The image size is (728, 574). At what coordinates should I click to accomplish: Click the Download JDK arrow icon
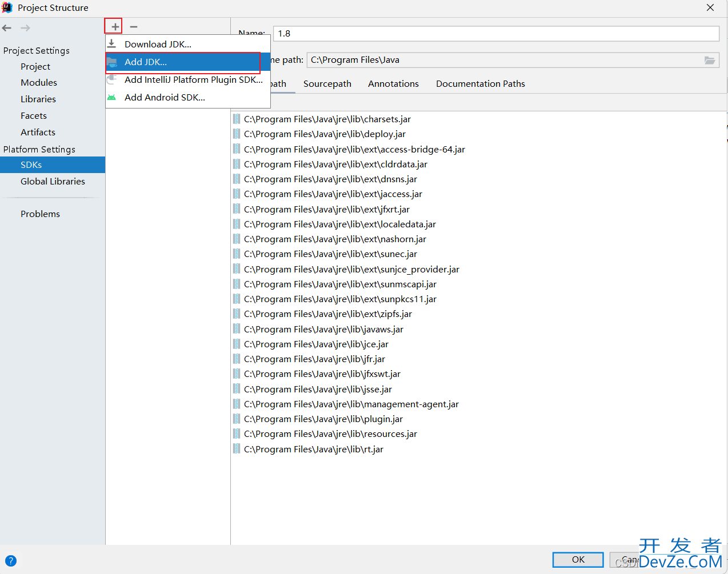pyautogui.click(x=112, y=44)
